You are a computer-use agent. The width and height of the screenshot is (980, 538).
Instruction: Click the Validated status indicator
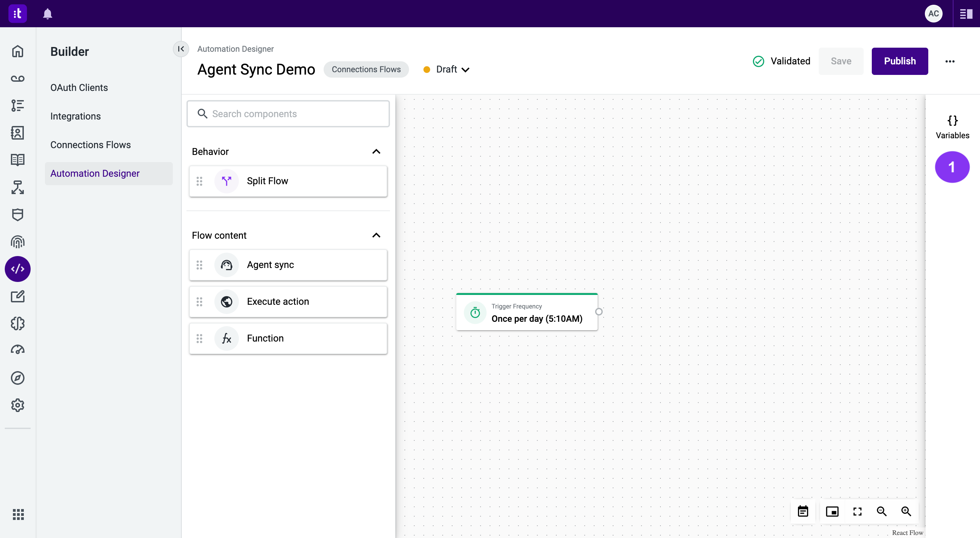coord(781,61)
